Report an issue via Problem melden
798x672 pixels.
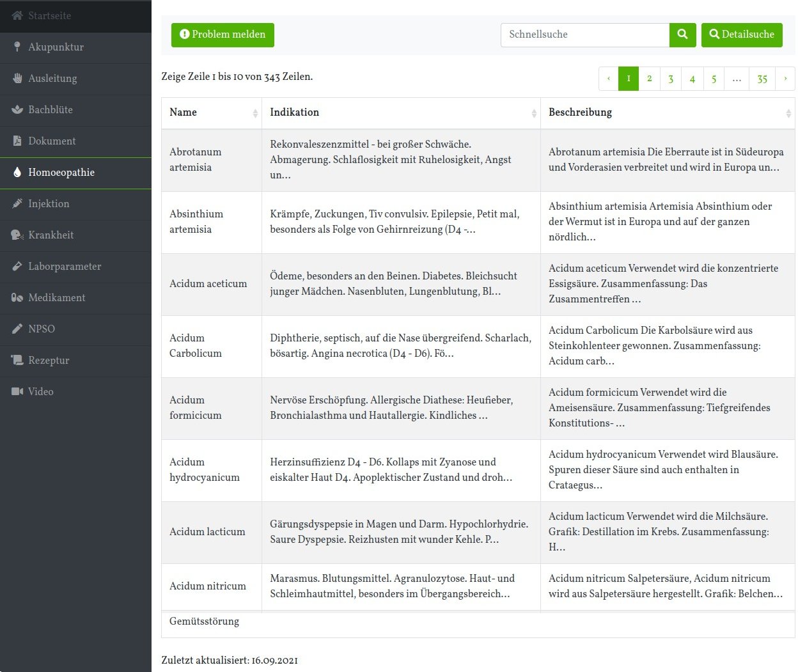click(x=223, y=35)
